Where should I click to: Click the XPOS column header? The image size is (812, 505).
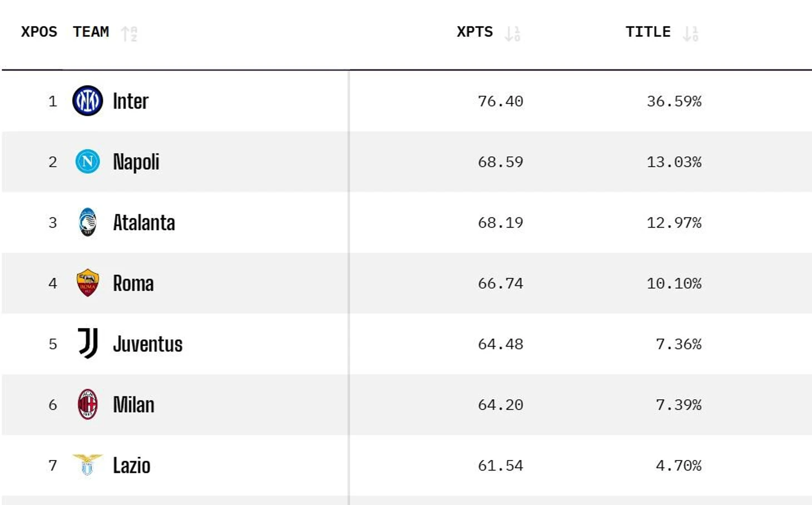click(x=39, y=32)
